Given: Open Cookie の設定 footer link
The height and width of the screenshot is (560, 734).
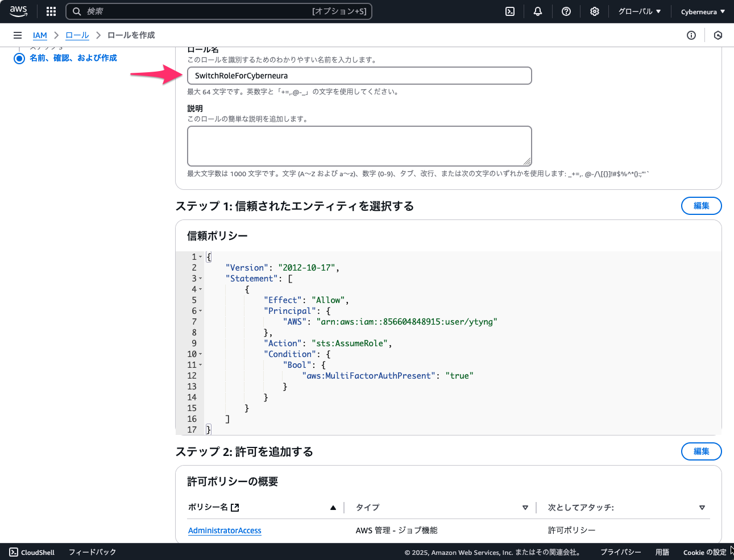Looking at the screenshot, I should point(704,552).
